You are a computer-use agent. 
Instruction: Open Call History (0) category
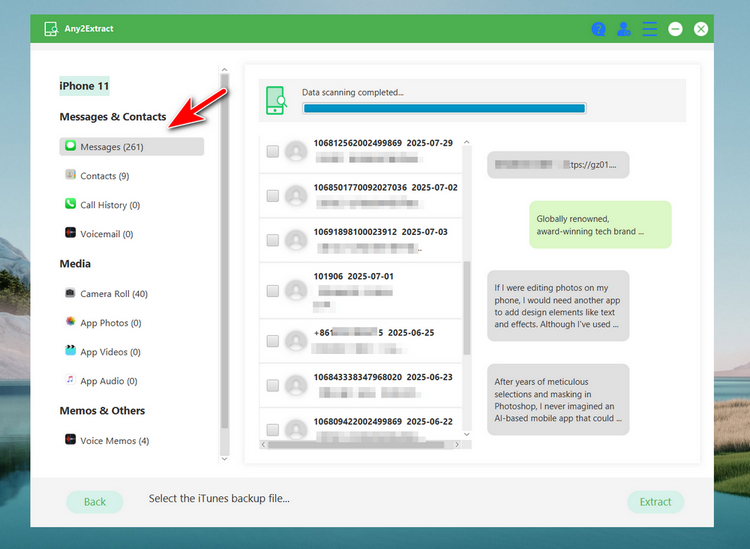click(109, 205)
